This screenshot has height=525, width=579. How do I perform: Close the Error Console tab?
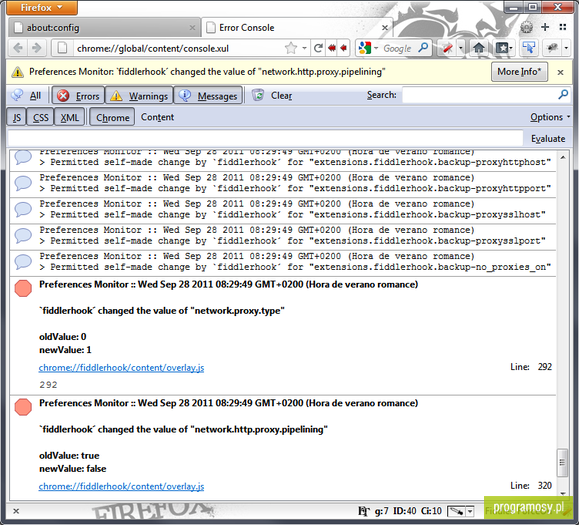click(385, 27)
